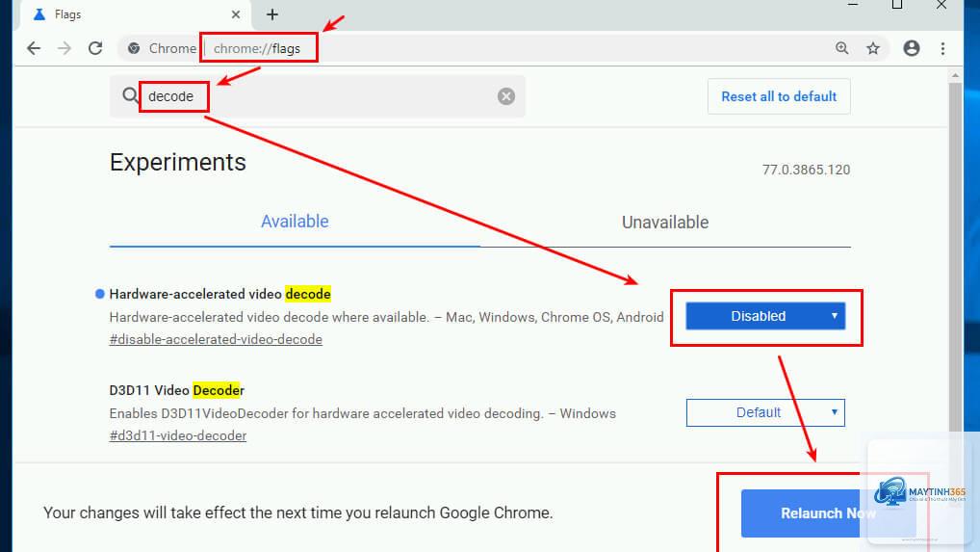
Task: Close the Flags tab
Action: 236,14
